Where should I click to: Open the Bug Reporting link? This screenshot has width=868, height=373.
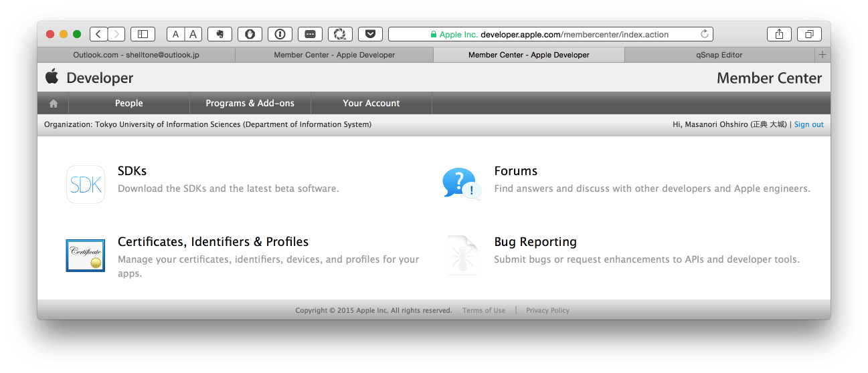(535, 242)
